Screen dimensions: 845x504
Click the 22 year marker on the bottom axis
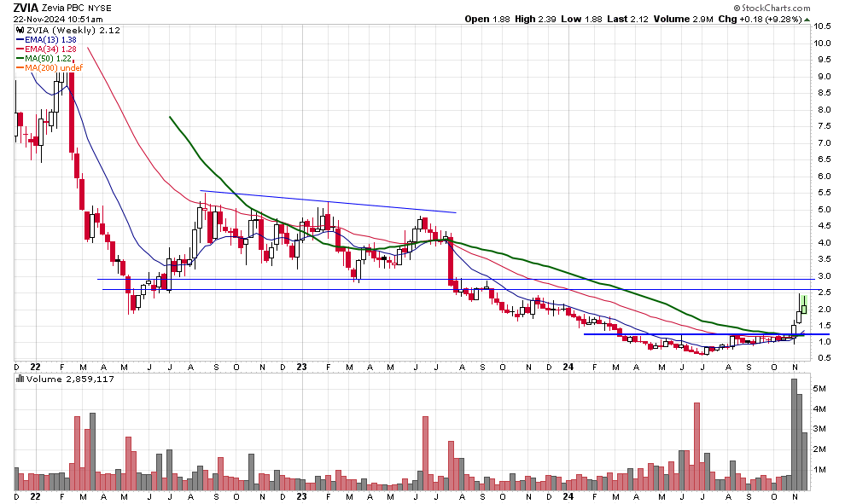35,495
